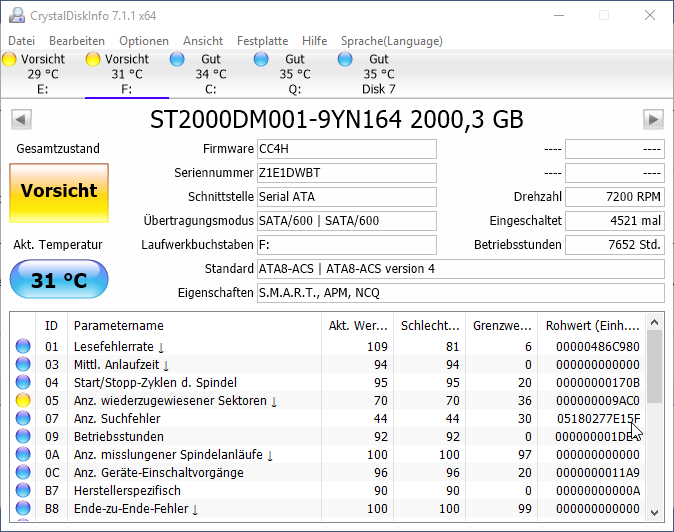Click the Grenzwe... column header
The image size is (674, 532).
(x=502, y=326)
